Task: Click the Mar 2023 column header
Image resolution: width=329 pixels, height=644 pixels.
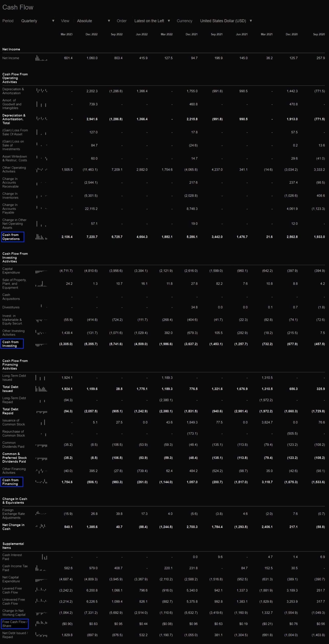Action: 66,34
